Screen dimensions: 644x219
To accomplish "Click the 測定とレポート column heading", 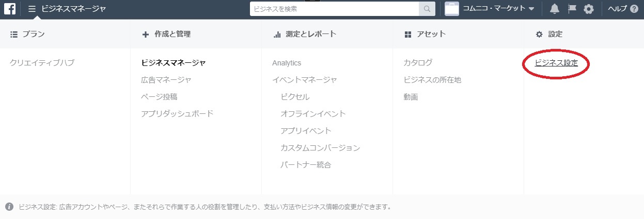I will (305, 34).
